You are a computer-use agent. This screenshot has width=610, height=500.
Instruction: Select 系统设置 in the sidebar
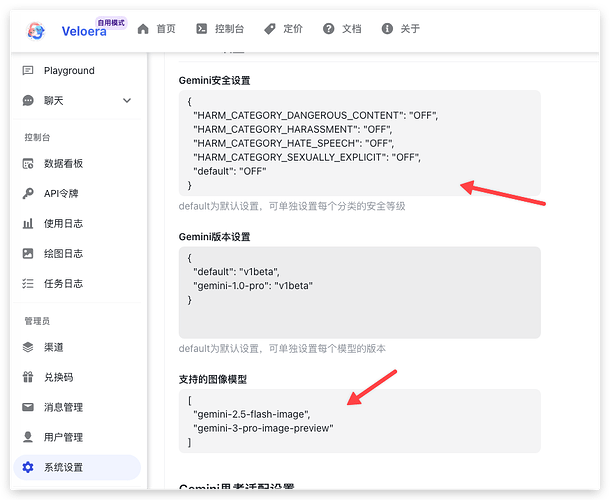pyautogui.click(x=77, y=467)
